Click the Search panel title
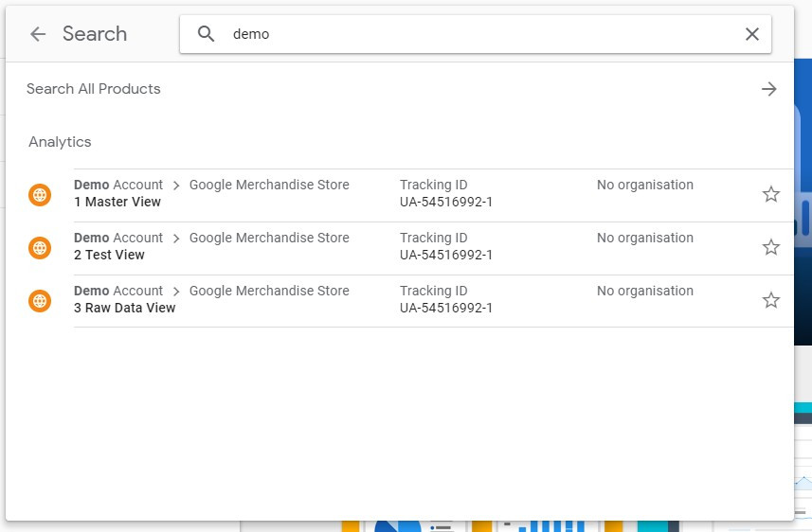This screenshot has height=532, width=812. coord(95,34)
